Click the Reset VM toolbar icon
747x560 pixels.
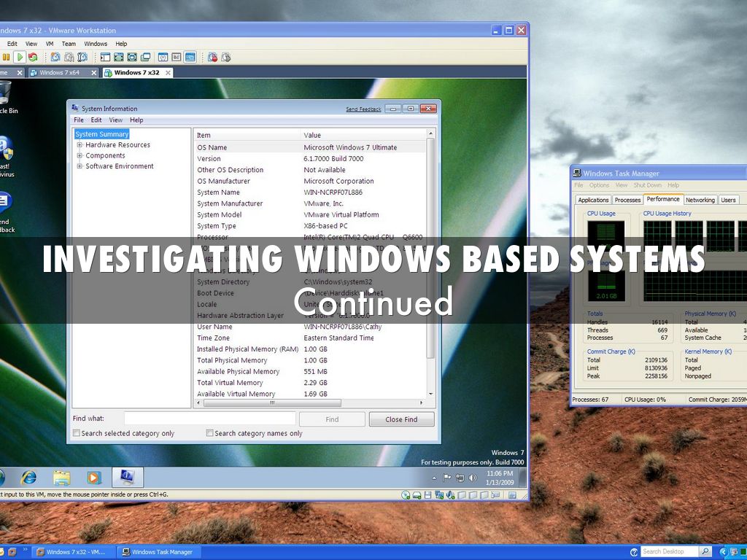pos(33,57)
